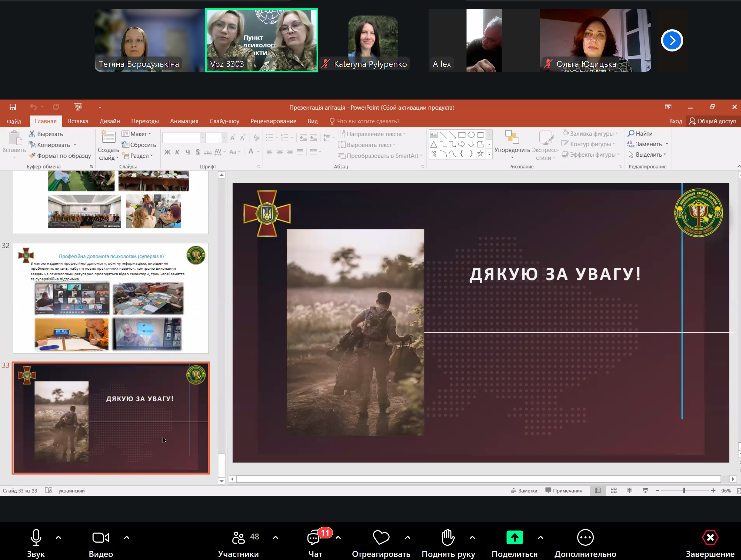Open reading view icon in status bar
Screen dimensions: 741x560
pos(629,490)
